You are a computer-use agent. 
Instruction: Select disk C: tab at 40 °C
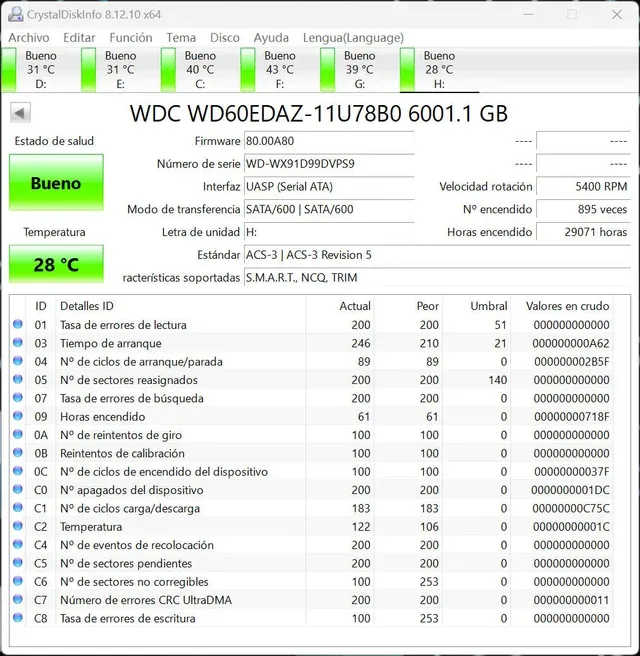coord(200,69)
